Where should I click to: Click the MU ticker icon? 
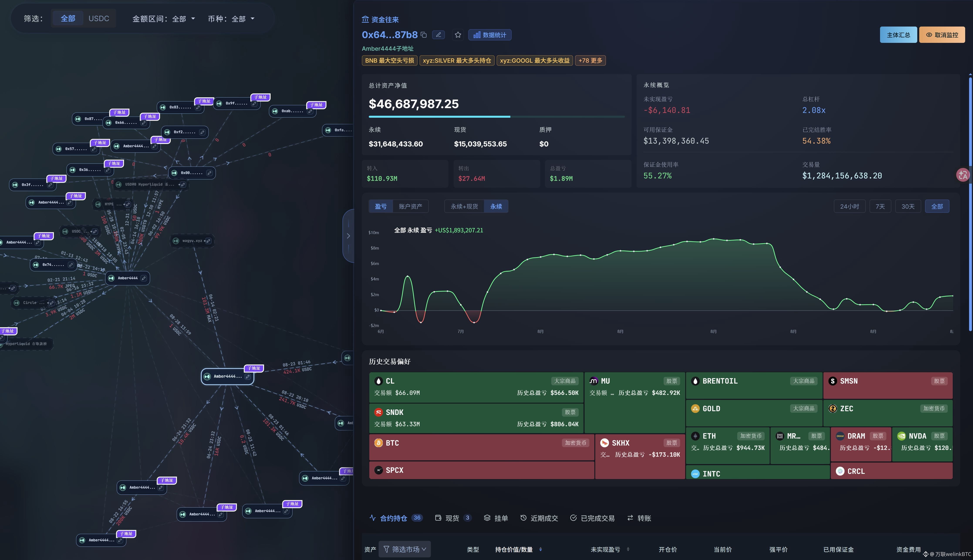click(x=594, y=381)
